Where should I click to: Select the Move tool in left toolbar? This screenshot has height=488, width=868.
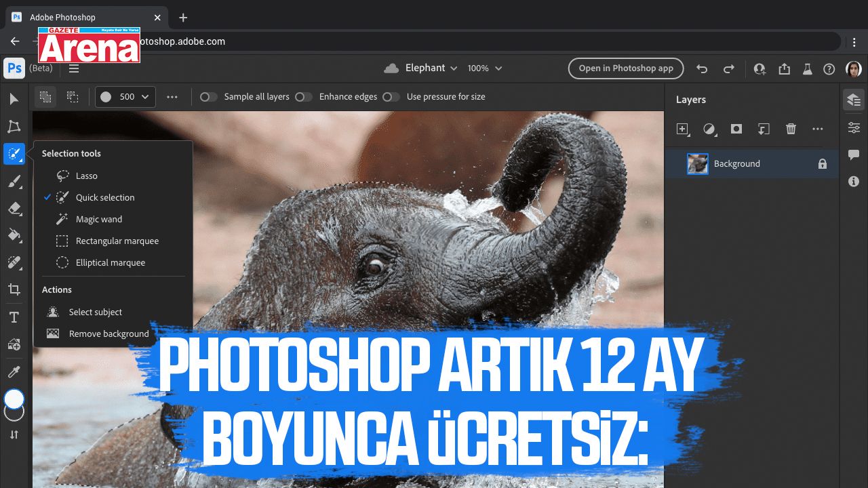coord(14,100)
